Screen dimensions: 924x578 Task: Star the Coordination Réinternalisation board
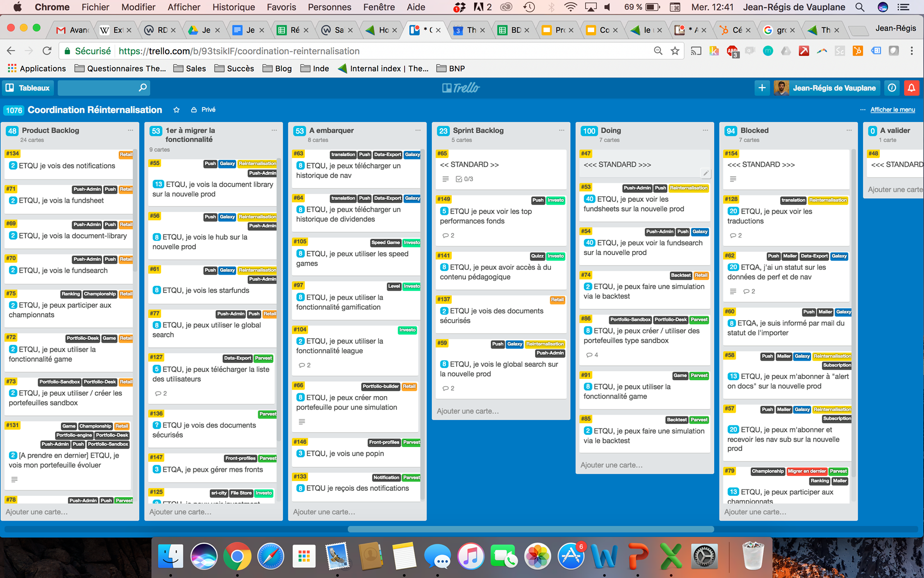[176, 110]
